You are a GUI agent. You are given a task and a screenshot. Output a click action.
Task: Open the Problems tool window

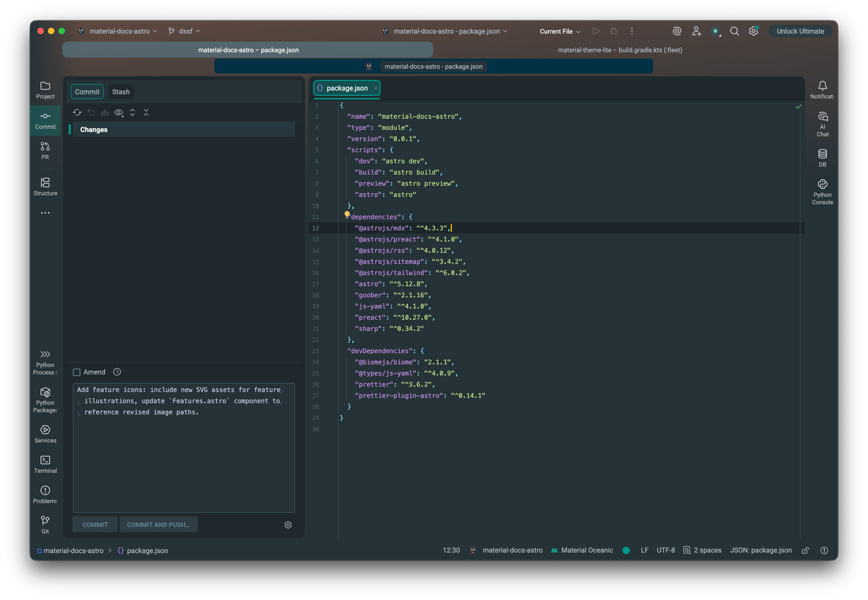coord(45,494)
